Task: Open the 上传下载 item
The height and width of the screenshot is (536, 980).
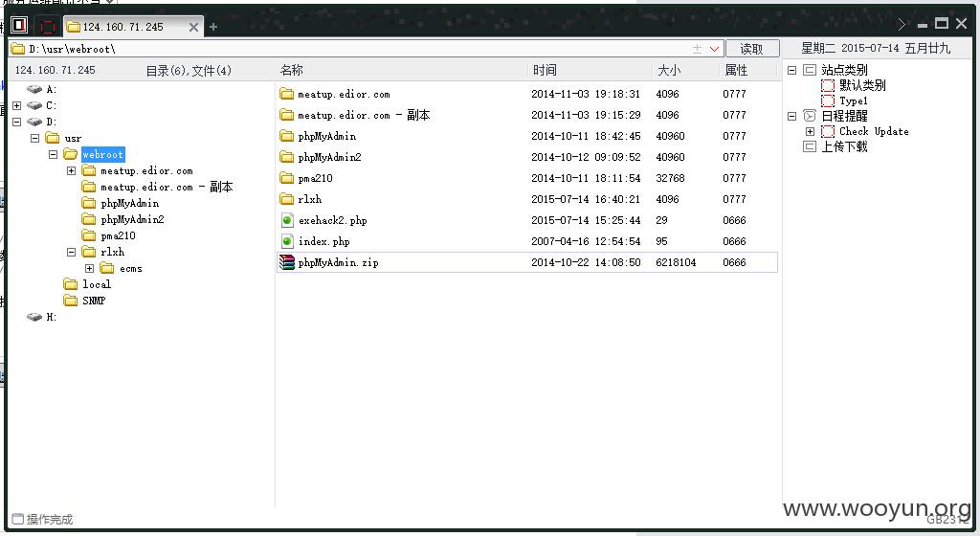Action: (844, 146)
